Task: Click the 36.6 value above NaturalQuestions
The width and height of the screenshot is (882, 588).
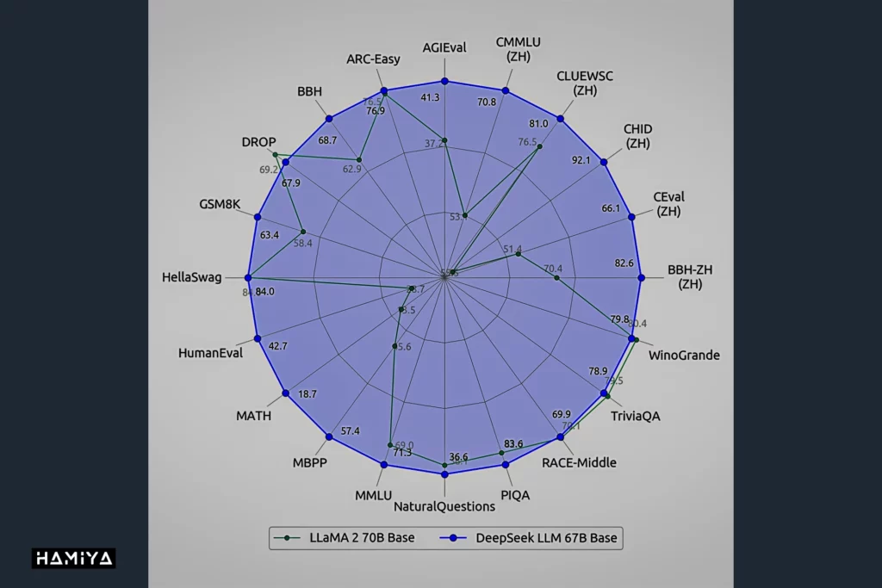Action: [458, 457]
